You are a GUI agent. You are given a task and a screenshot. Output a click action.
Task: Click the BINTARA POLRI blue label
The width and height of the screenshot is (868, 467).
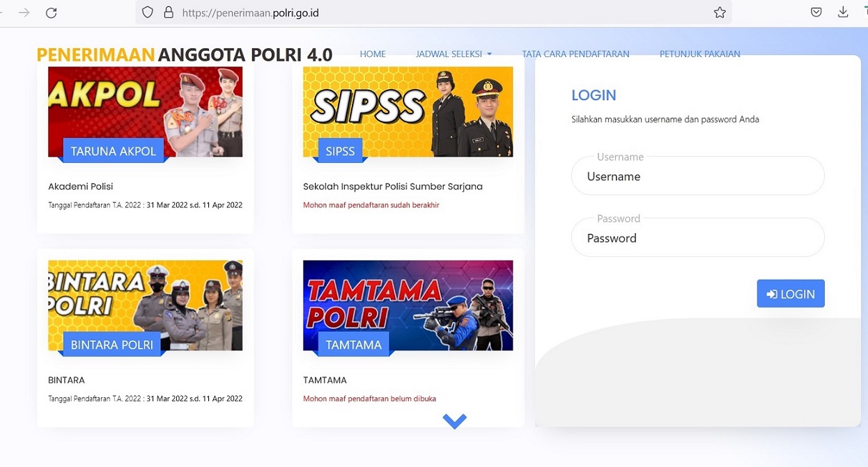click(112, 345)
